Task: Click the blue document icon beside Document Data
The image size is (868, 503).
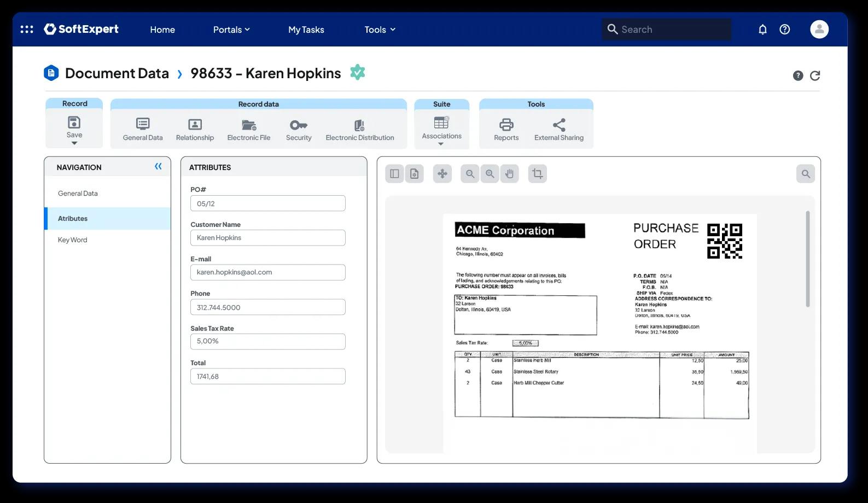Action: pyautogui.click(x=51, y=73)
